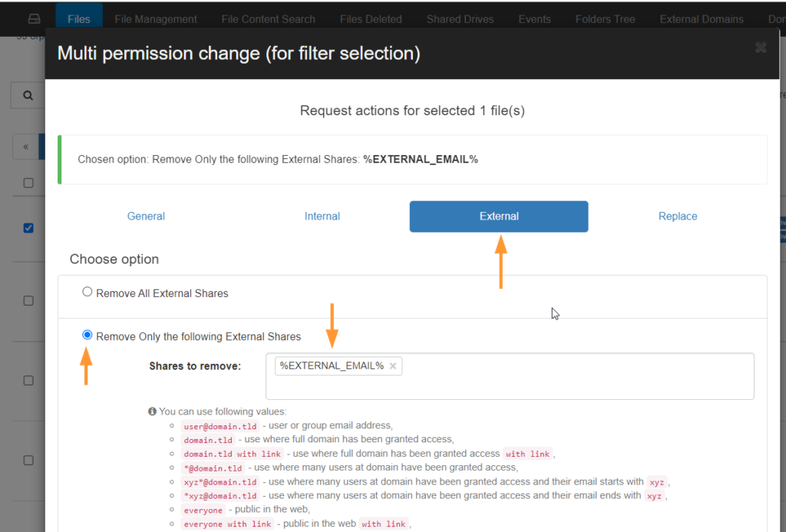Click the drive icon in top bar
Viewport: 786px width, 532px height.
pyautogui.click(x=34, y=18)
